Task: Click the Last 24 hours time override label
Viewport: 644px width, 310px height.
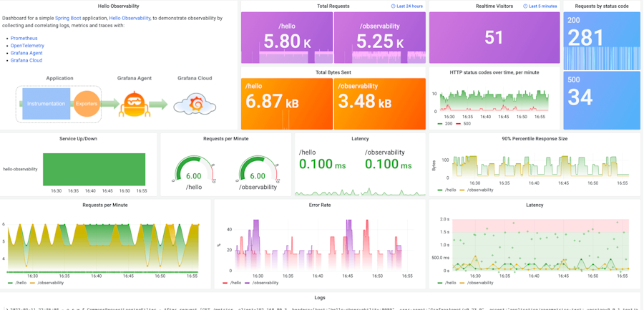Action: (409, 6)
